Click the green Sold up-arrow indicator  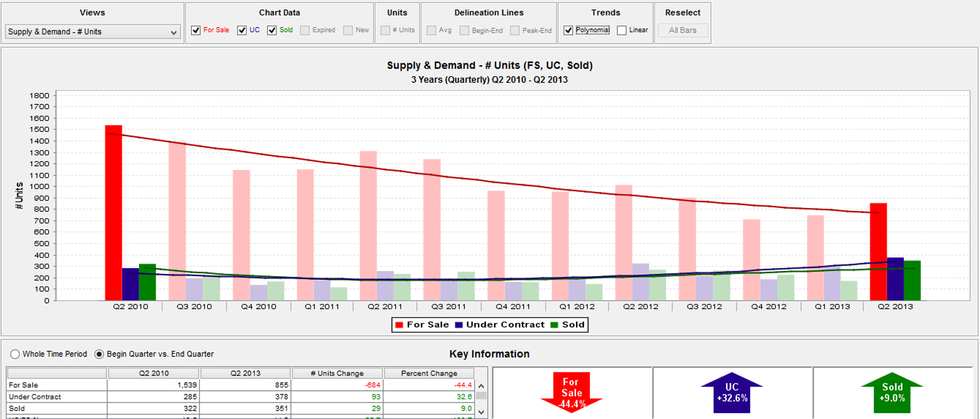[892, 392]
